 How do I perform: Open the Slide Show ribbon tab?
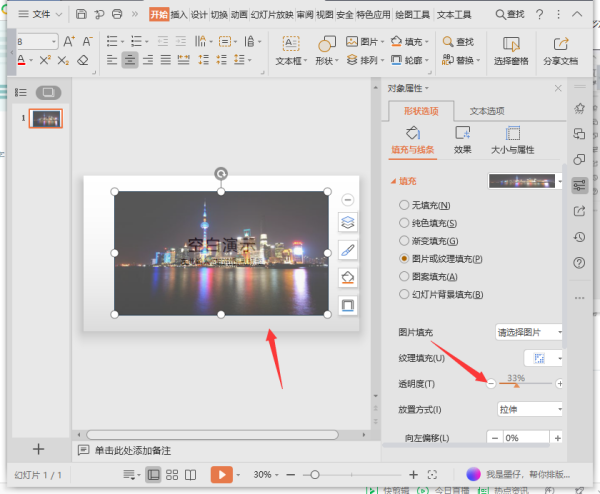[x=272, y=15]
